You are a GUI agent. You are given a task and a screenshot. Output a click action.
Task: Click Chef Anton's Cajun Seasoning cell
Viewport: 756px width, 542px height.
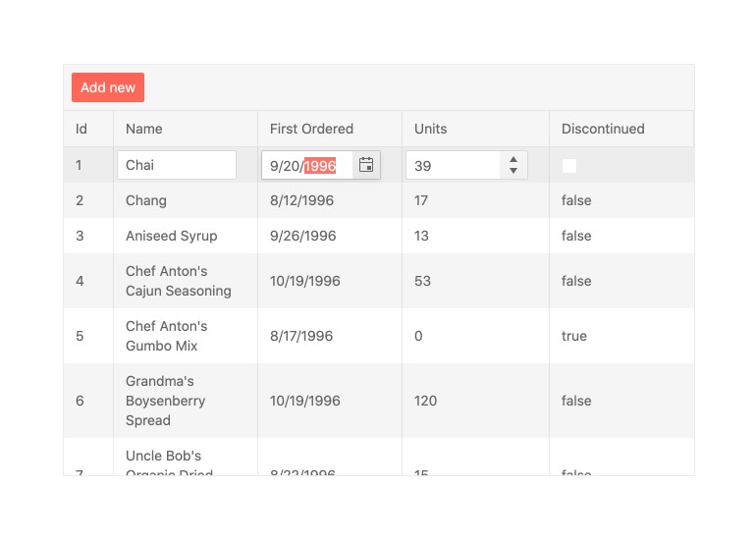179,281
